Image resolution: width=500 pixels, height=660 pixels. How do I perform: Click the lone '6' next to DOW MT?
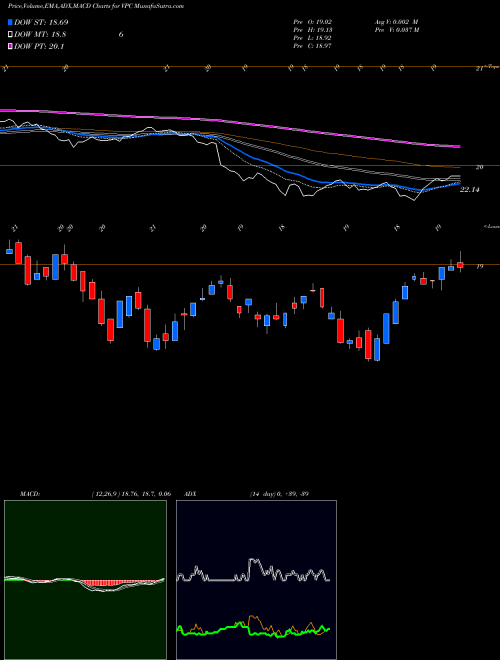tap(121, 35)
